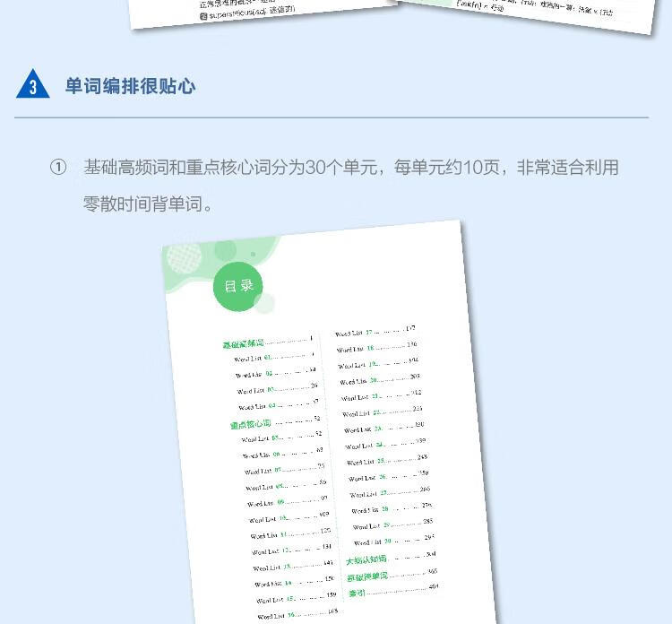Click Word List 25 contents entry

[x=367, y=461]
